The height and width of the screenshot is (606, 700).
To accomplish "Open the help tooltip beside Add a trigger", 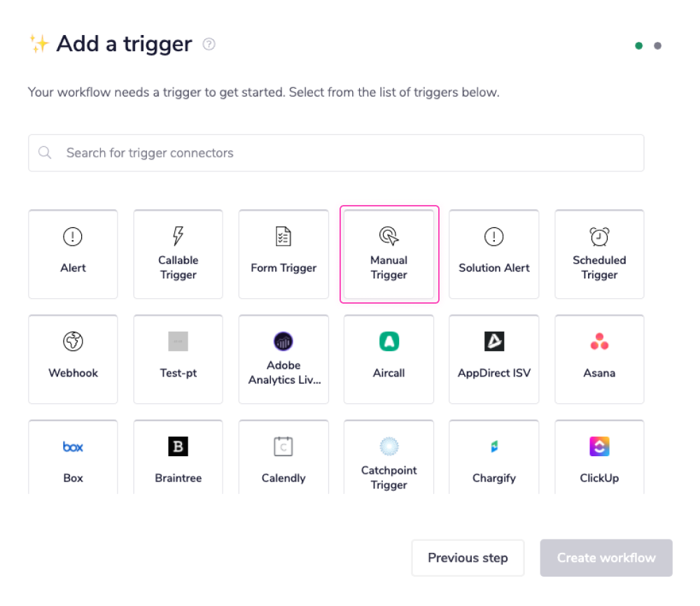I will 209,44.
